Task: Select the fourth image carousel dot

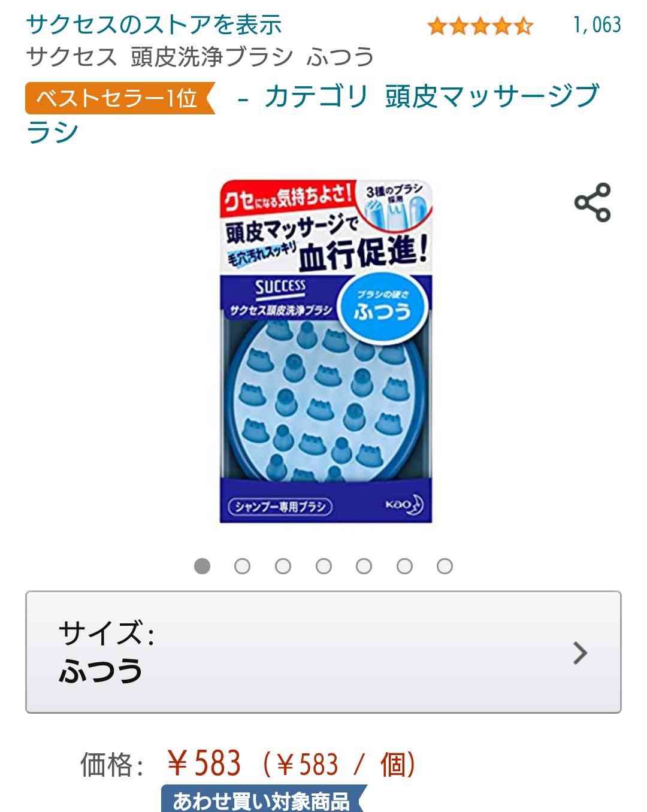Action: [323, 566]
